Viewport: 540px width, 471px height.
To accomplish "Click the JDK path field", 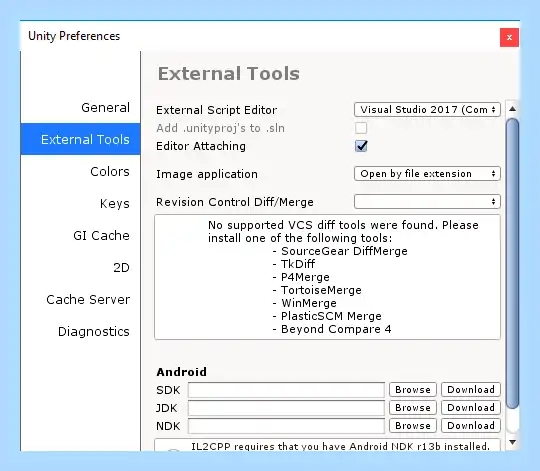I will tap(286, 408).
